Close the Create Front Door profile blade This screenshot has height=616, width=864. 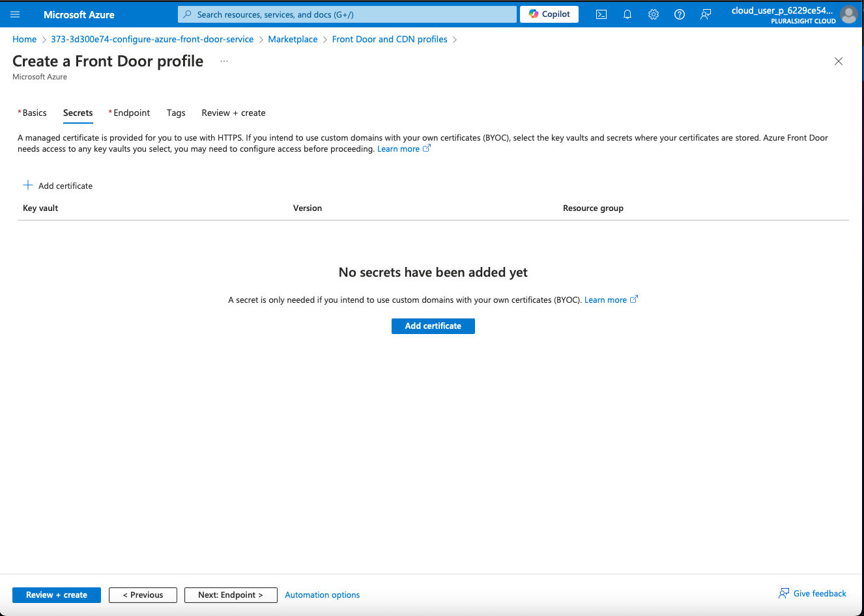pos(839,61)
